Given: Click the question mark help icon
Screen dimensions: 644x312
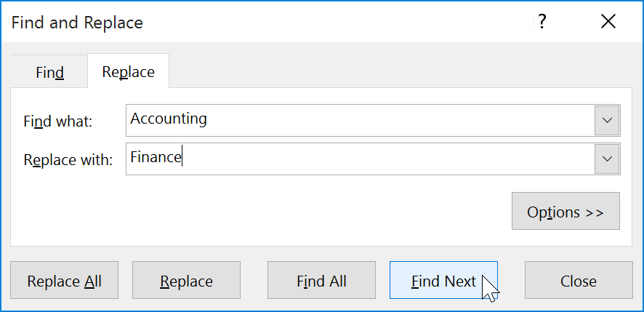Looking at the screenshot, I should pyautogui.click(x=540, y=23).
